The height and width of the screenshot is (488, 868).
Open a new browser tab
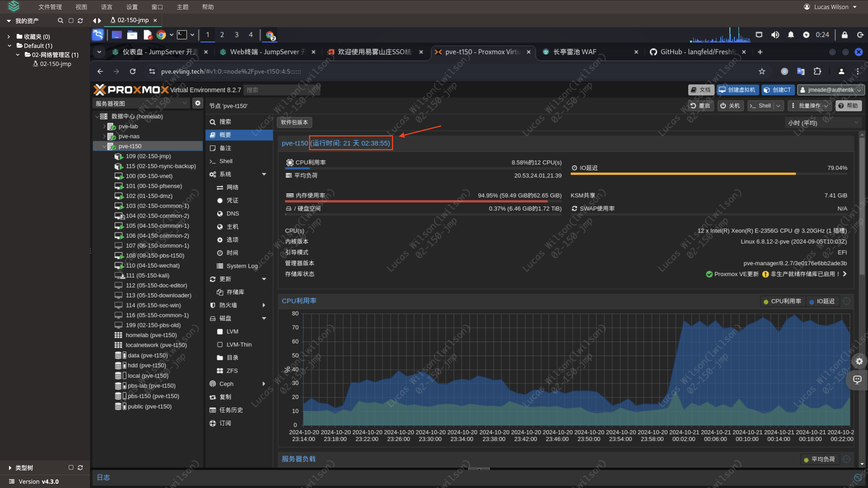point(760,52)
